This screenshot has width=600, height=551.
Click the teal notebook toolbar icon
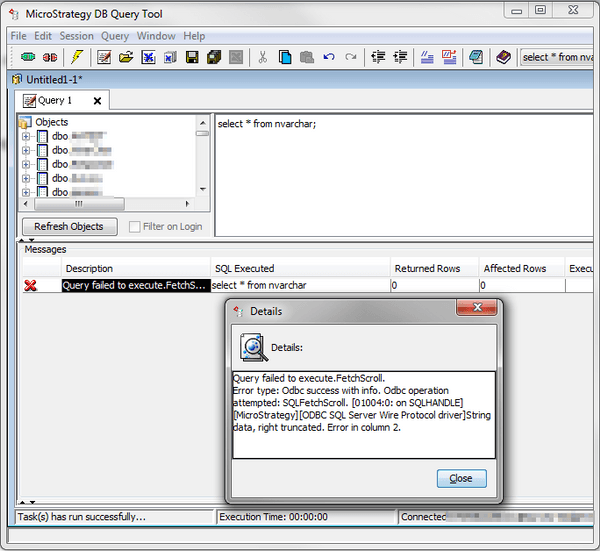click(x=476, y=57)
